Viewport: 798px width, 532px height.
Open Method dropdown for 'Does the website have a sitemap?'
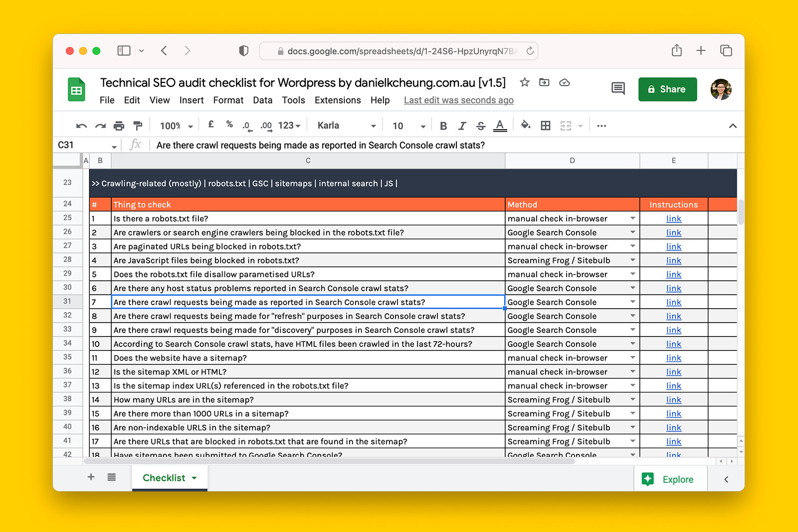pos(632,358)
